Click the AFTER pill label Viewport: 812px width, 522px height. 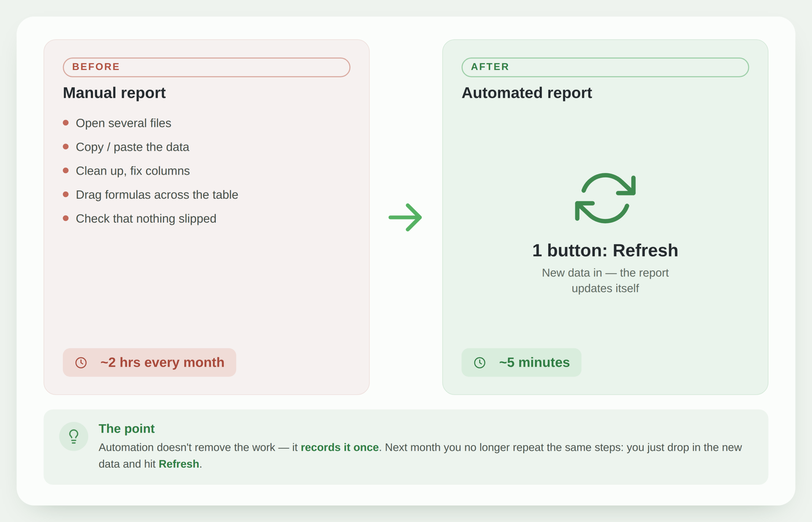[605, 67]
